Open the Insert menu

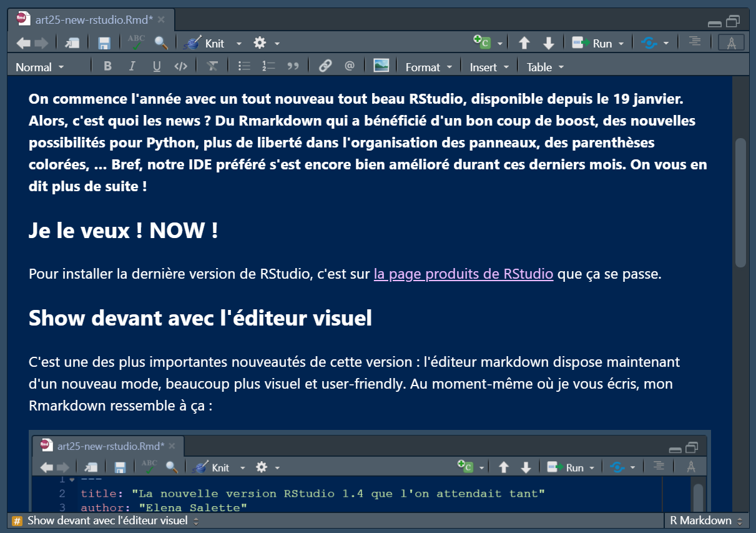coord(489,67)
